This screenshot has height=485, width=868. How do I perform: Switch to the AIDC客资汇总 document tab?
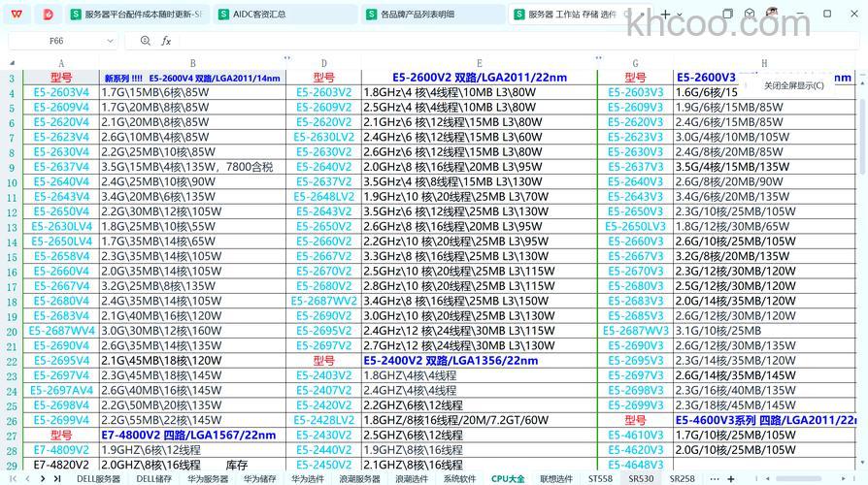point(259,15)
